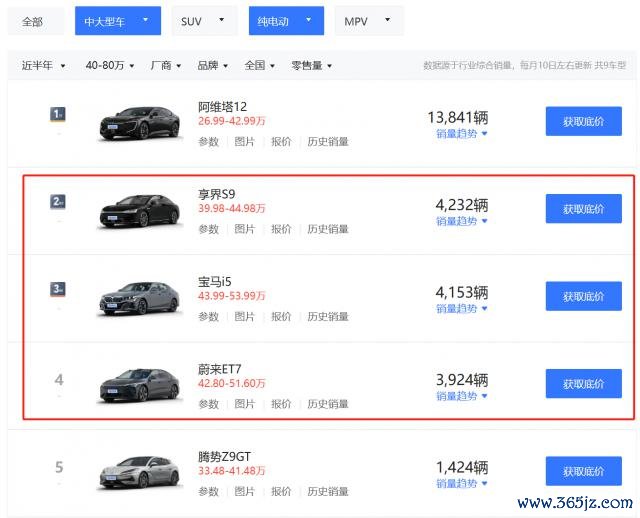This screenshot has height=518, width=640.
Task: View 历史销量 for 宝马i5
Action: [328, 316]
